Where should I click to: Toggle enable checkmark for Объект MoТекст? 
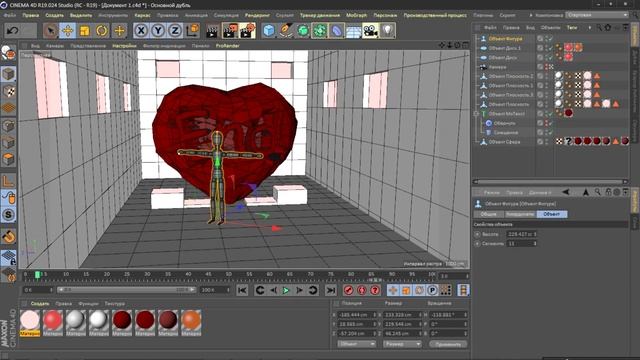coord(550,114)
